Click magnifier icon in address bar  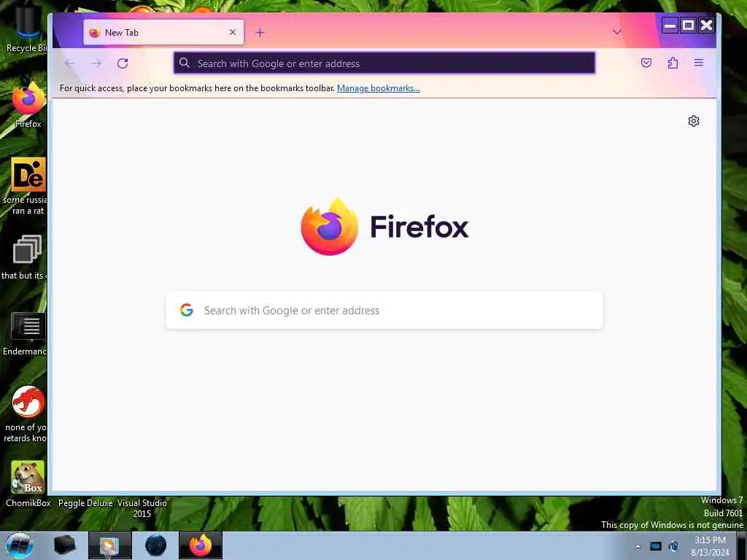(x=185, y=63)
